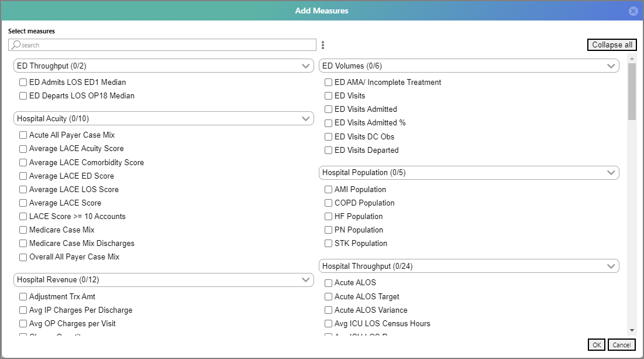
Task: Click the Cancel button
Action: pyautogui.click(x=621, y=344)
